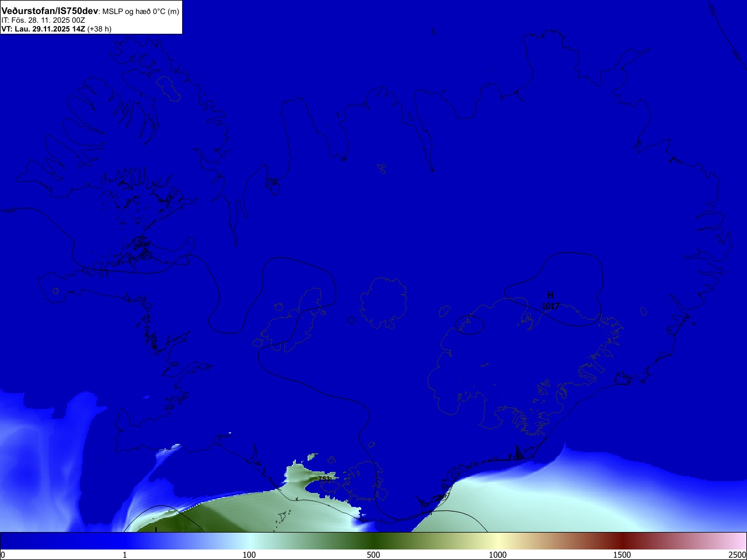747x560 pixels.
Task: Click the '1017' pressure value label
Action: [x=550, y=306]
